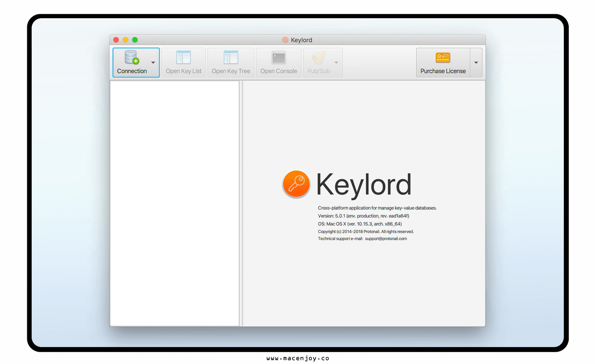This screenshot has height=364, width=595.
Task: Launch the Open Console tool
Action: pos(279,62)
